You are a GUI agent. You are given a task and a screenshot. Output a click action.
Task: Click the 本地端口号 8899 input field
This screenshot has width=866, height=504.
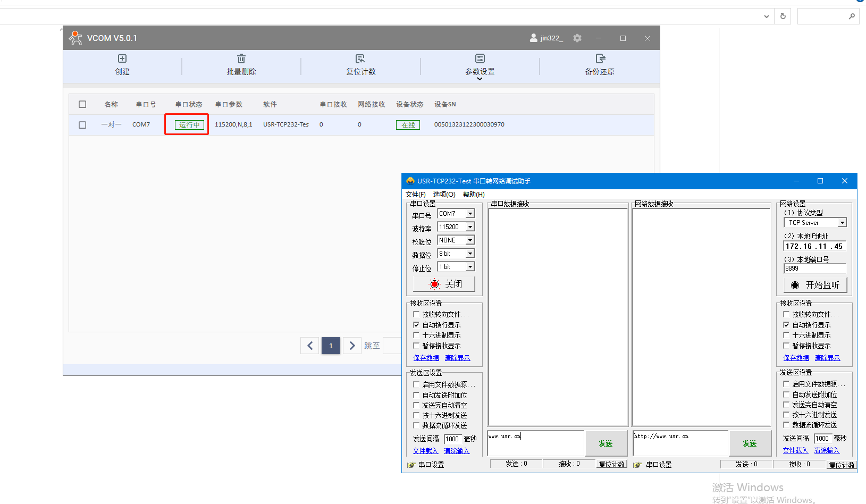coord(814,268)
